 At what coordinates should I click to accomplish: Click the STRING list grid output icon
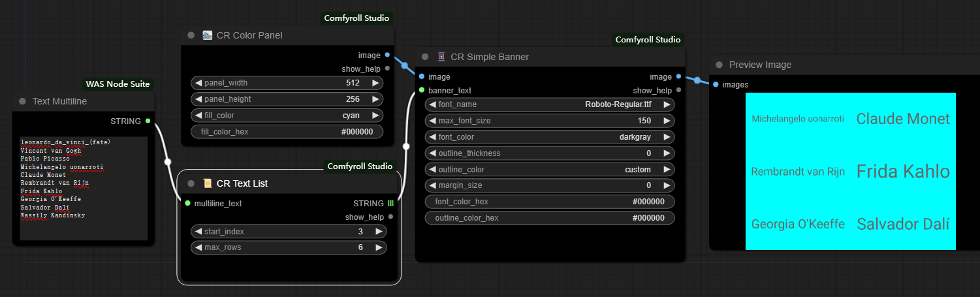pos(390,203)
